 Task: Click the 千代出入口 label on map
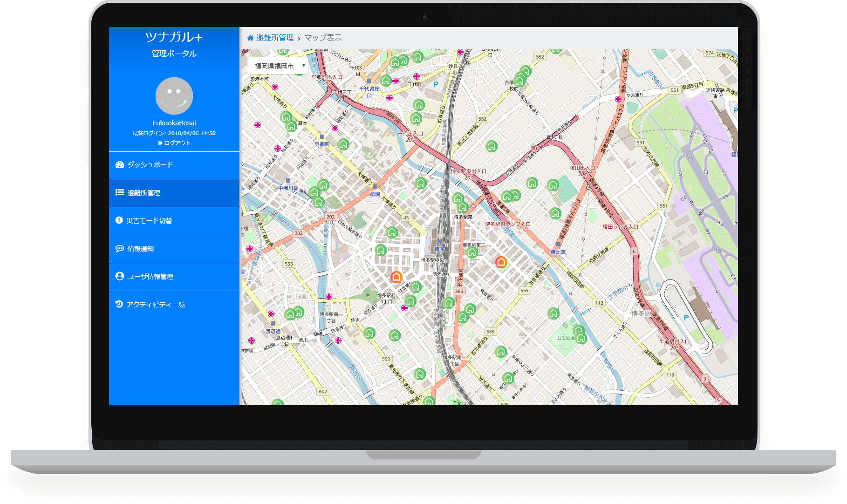click(x=410, y=134)
